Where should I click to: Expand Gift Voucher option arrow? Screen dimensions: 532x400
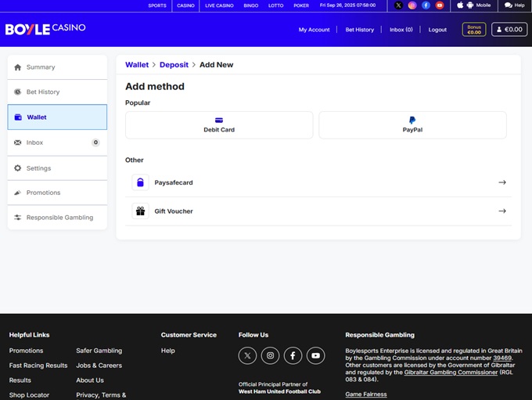(502, 211)
